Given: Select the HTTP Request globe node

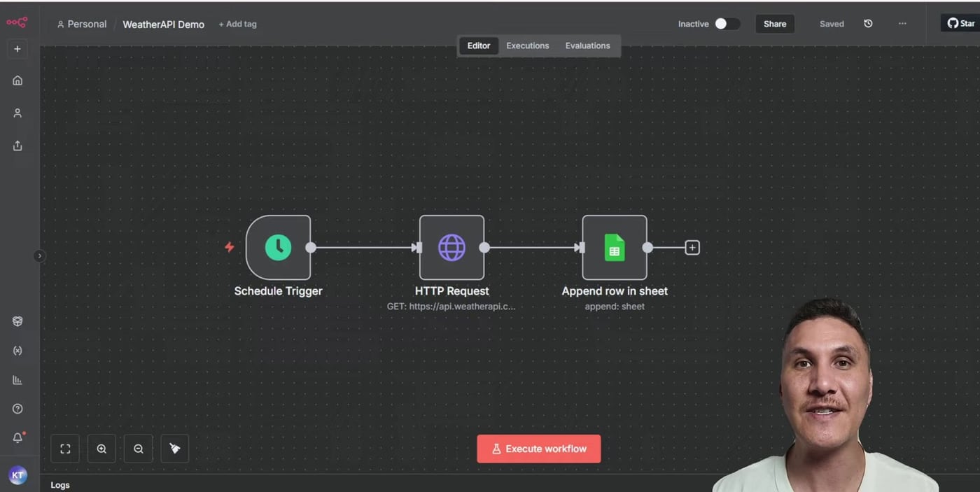Looking at the screenshot, I should tap(451, 247).
